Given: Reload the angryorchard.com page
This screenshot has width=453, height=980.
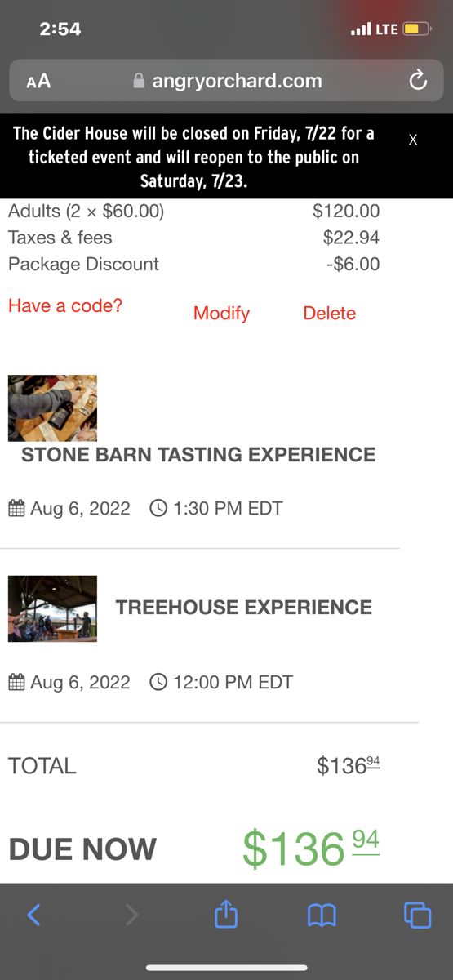Looking at the screenshot, I should click(418, 81).
